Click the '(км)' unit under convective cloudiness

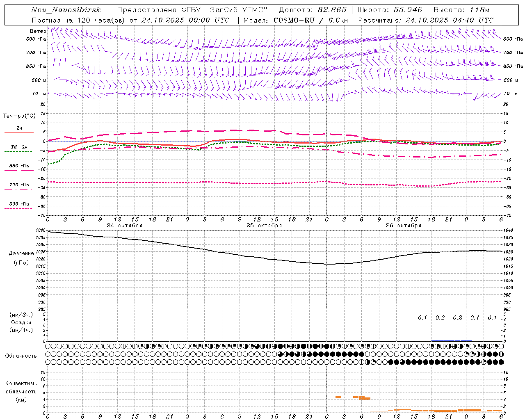(21, 399)
